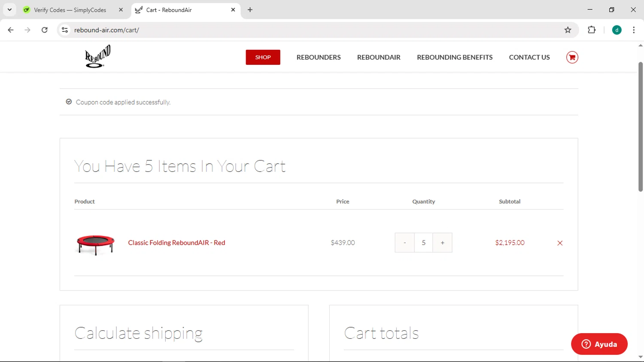Open the profile avatar 'd'
The height and width of the screenshot is (362, 644).
coord(617,30)
